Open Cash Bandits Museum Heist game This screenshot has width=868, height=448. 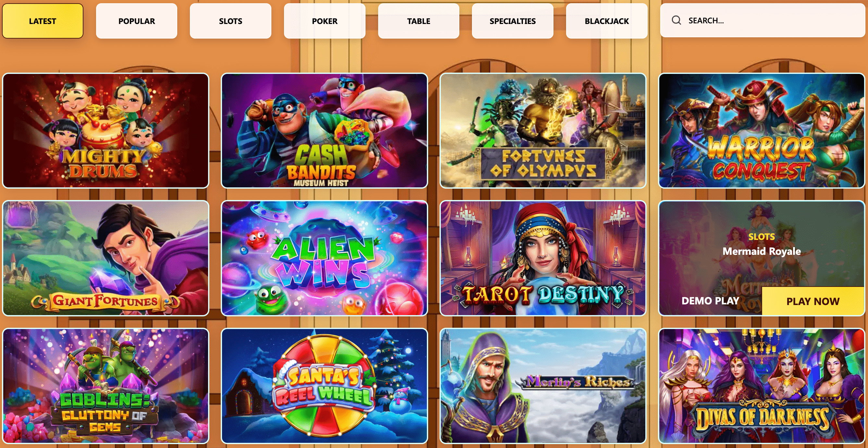click(325, 131)
